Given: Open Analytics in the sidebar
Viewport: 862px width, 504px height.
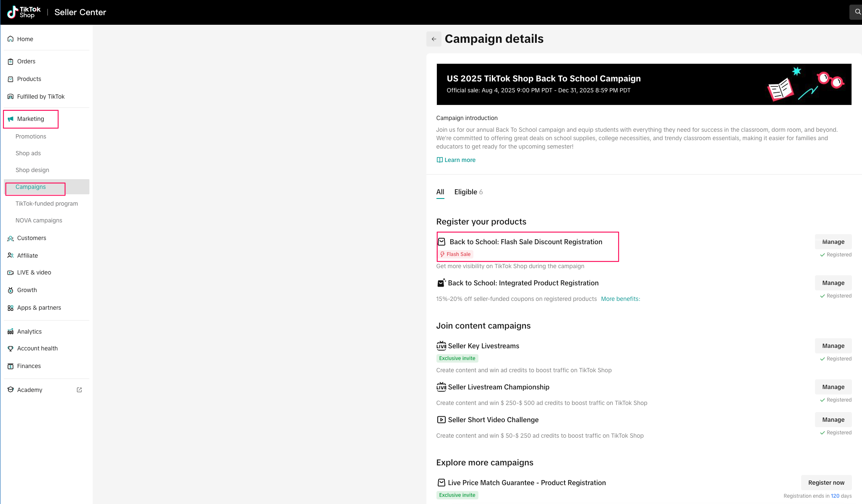Looking at the screenshot, I should coord(29,332).
